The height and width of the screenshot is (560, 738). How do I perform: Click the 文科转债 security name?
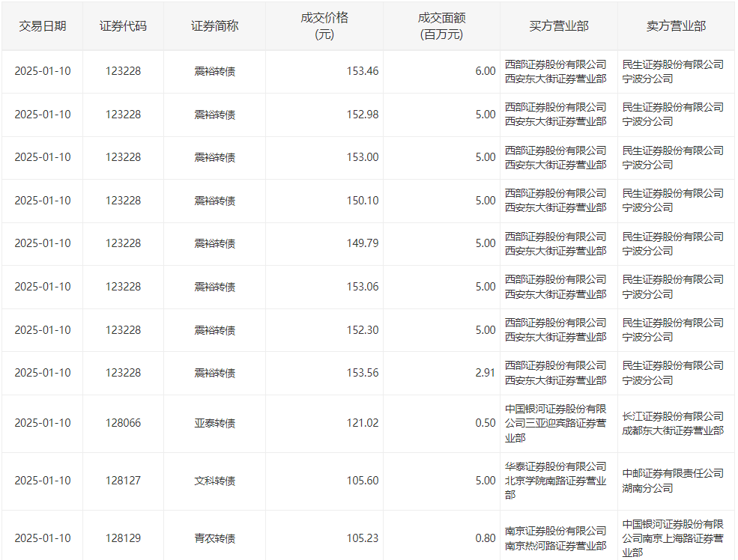click(x=214, y=481)
